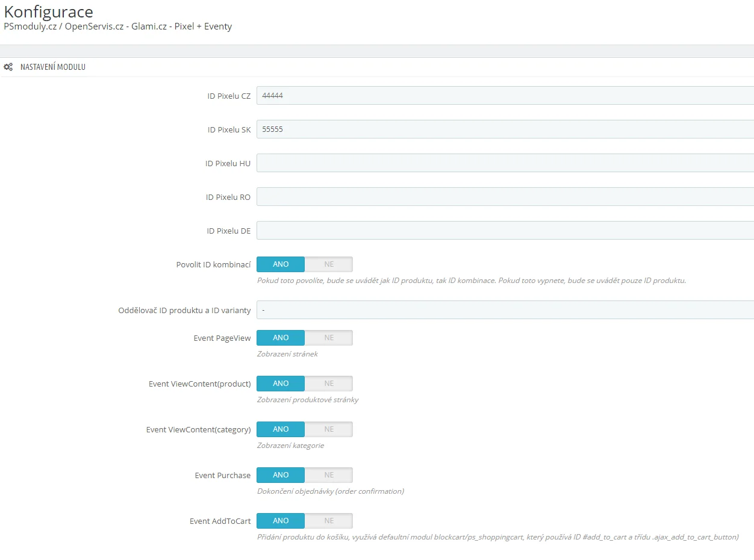The width and height of the screenshot is (754, 560).
Task: Click the ID Pixelu CZ input field
Action: (505, 96)
